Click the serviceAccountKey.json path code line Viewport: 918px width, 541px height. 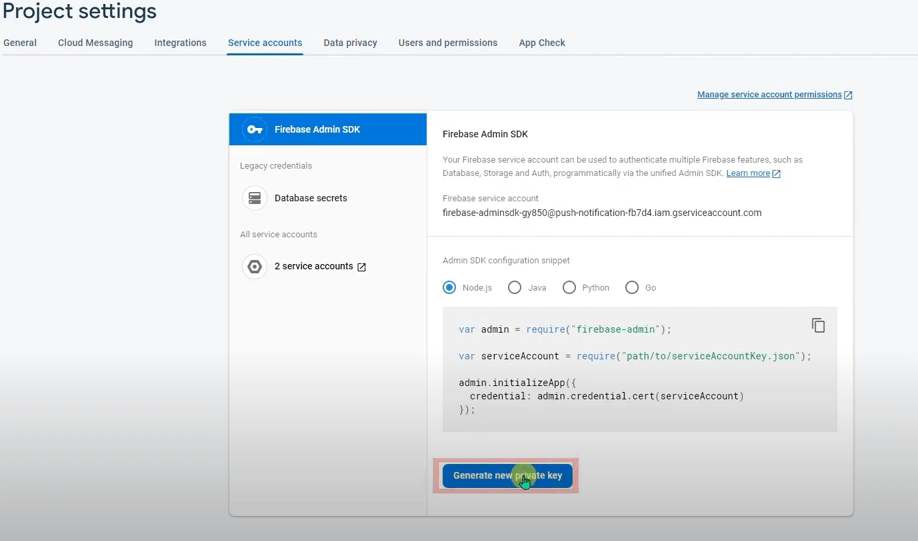(635, 356)
